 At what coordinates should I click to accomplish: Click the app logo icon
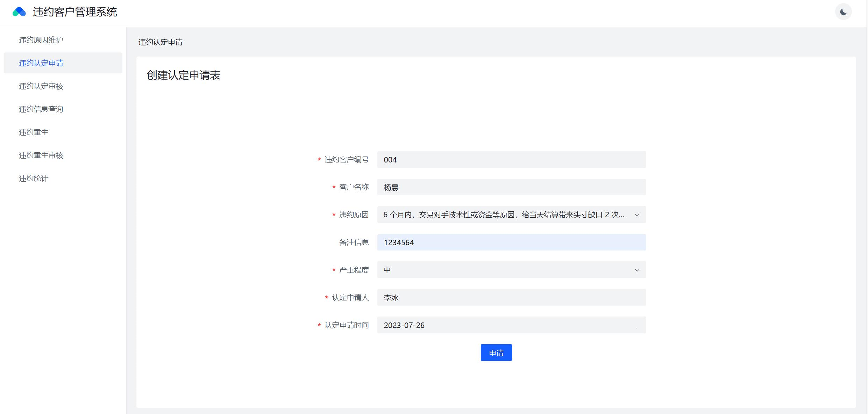[x=19, y=12]
